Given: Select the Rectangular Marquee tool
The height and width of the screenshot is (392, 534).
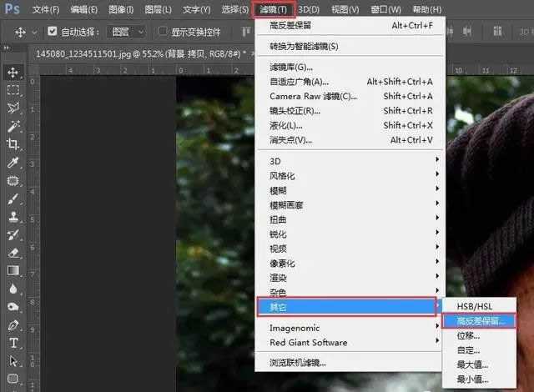Looking at the screenshot, I should pyautogui.click(x=13, y=90).
